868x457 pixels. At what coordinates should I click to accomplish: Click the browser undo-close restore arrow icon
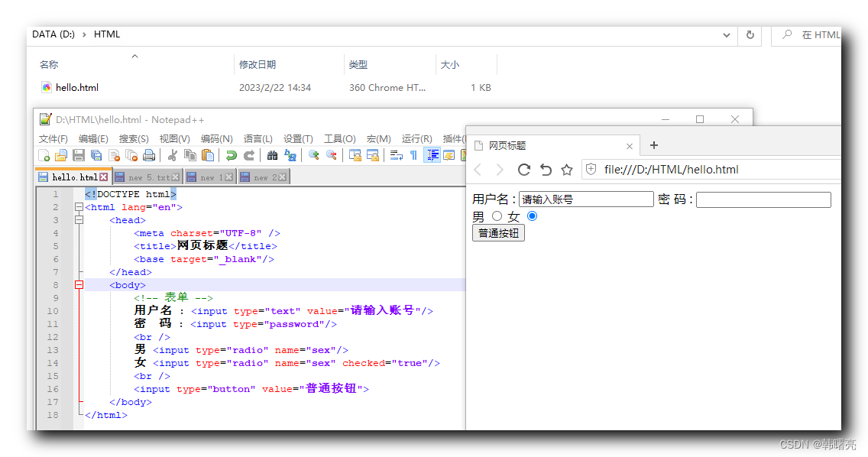(546, 170)
